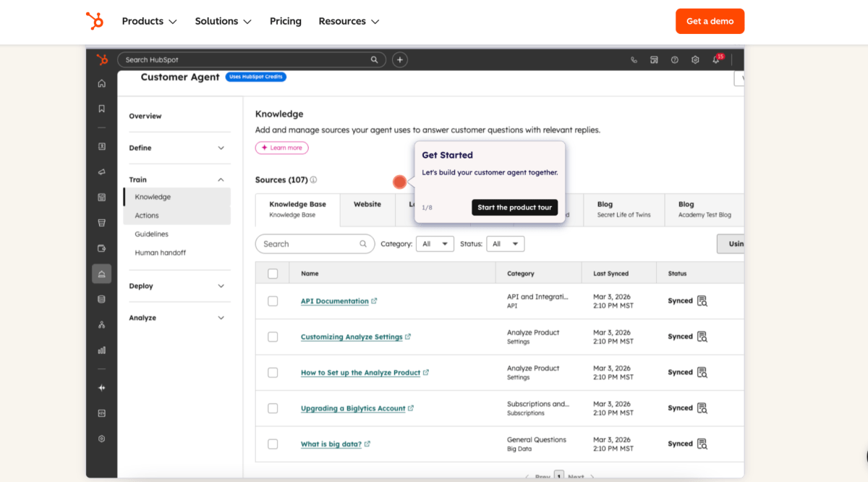868x482 pixels.
Task: Click the plus create button beside search
Action: tap(400, 60)
